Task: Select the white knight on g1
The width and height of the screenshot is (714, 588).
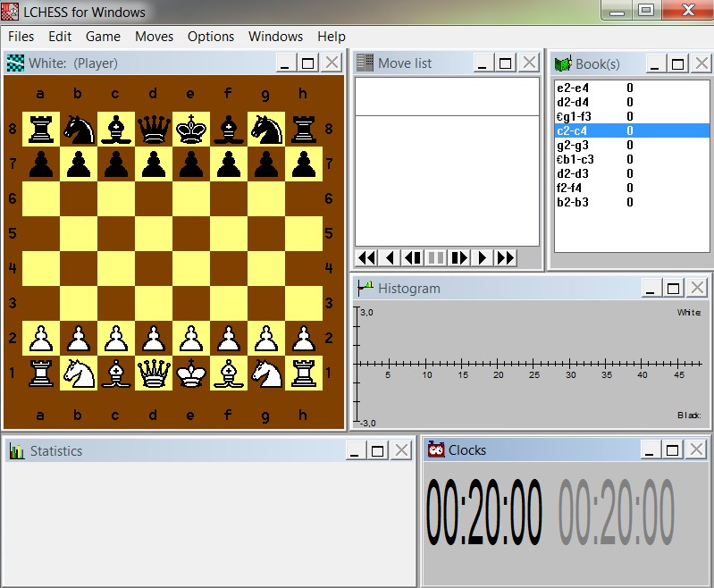Action: [266, 374]
